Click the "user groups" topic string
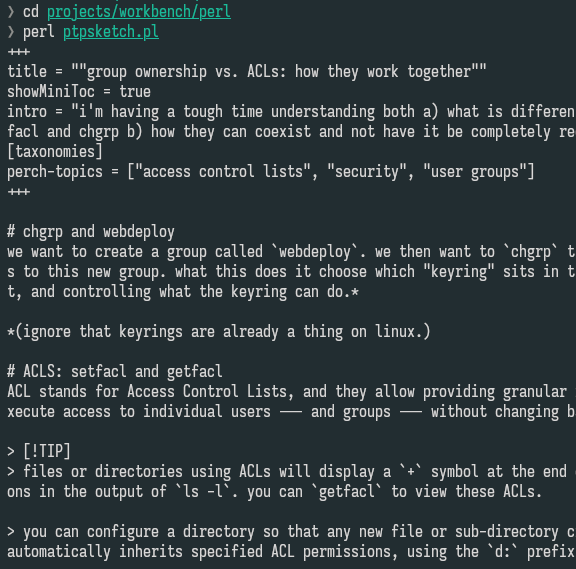Viewport: 576px width, 569px height. pos(475,172)
